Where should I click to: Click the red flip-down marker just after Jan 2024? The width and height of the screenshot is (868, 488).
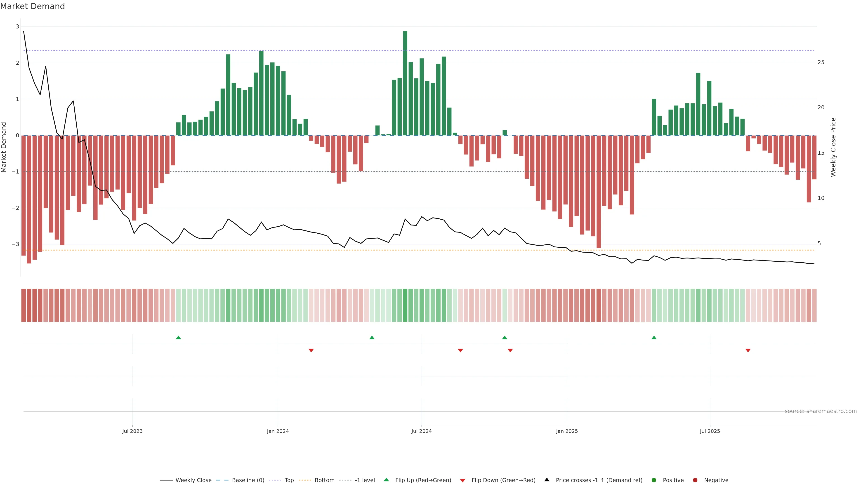[311, 351]
